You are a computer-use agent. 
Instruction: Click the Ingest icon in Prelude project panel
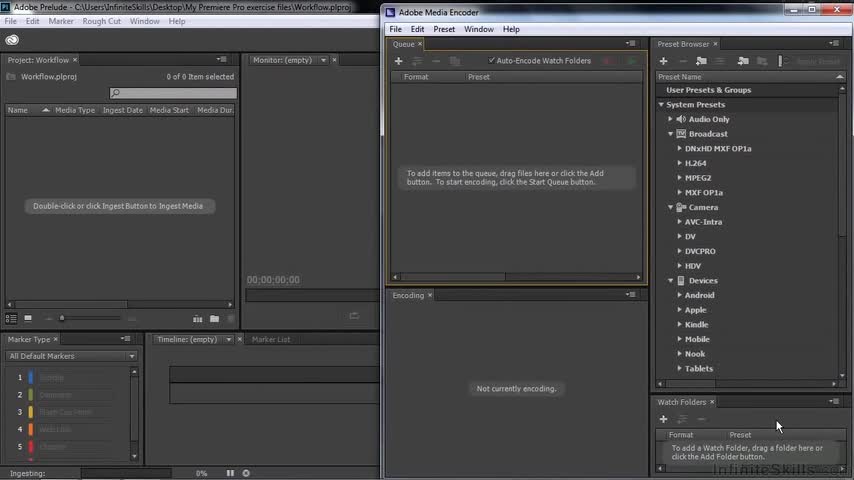tap(198, 319)
